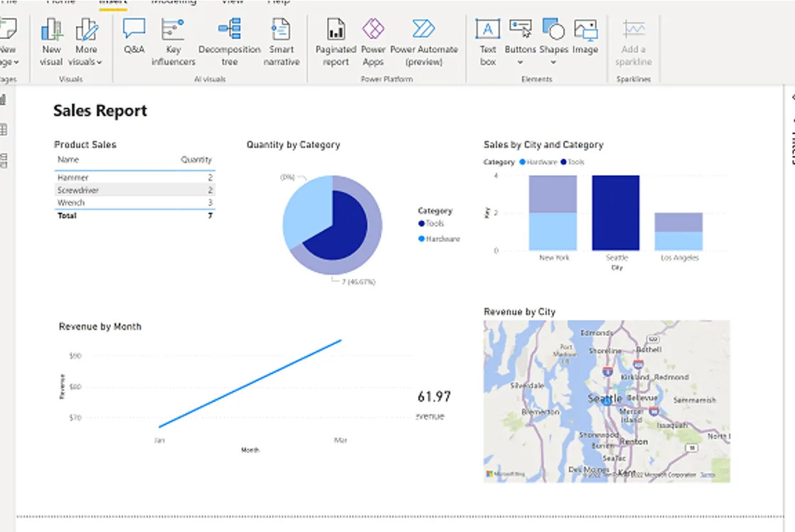Switch to Model view in left sidebar

coord(3,161)
